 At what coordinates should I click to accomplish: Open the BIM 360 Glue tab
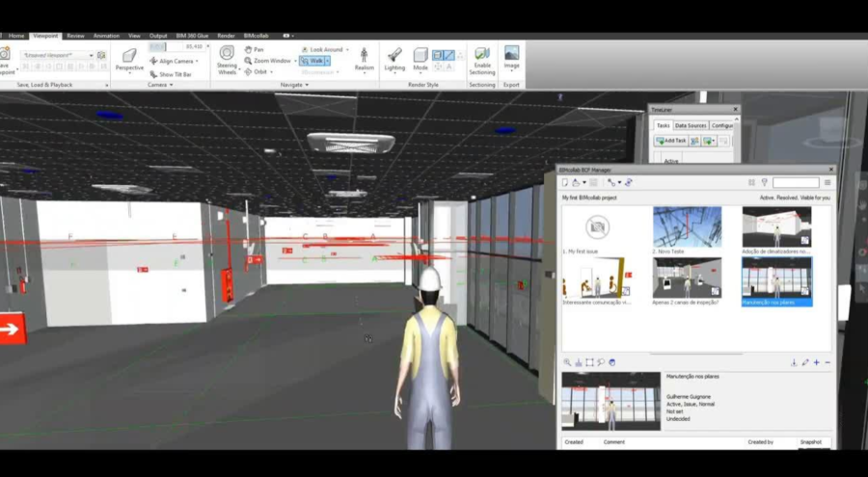click(x=192, y=36)
